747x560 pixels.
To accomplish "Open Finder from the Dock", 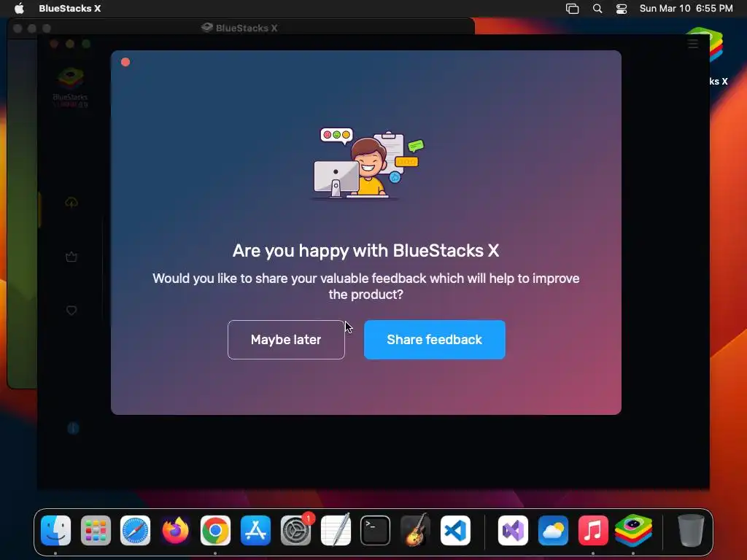I will pyautogui.click(x=55, y=530).
